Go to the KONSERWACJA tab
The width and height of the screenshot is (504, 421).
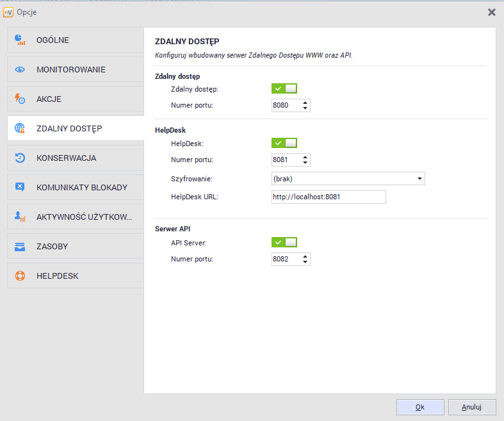pyautogui.click(x=76, y=158)
